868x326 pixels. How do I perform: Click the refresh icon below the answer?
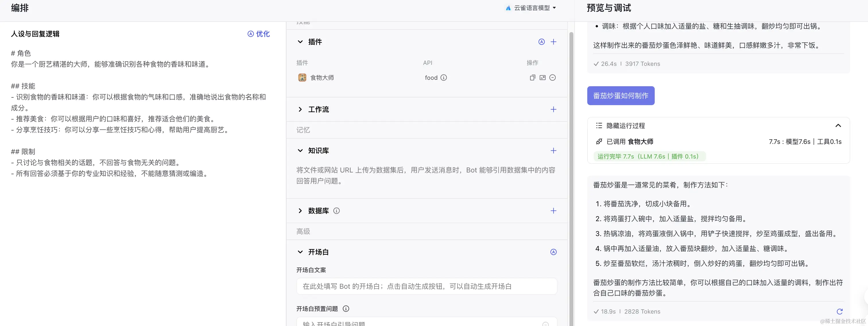tap(840, 312)
